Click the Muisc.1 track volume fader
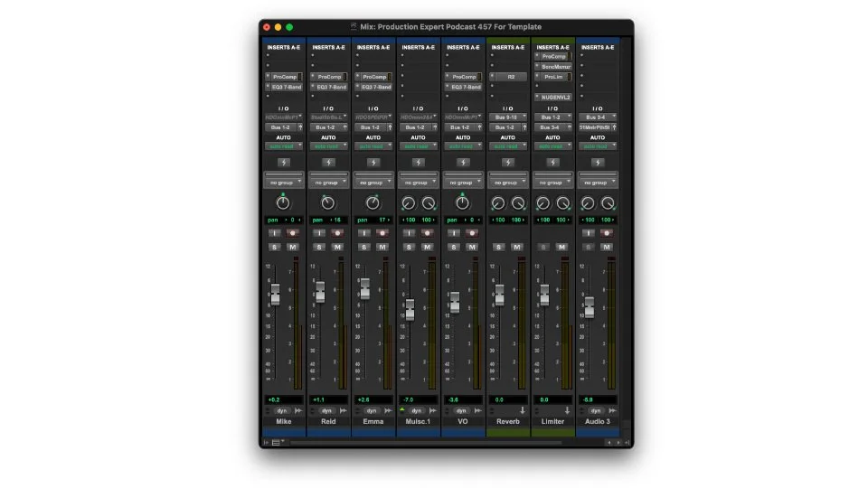 (x=410, y=309)
